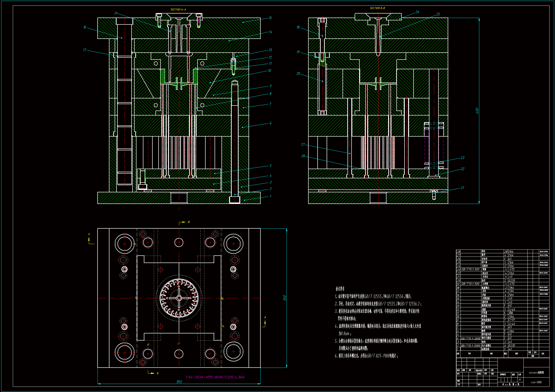Click balloon number 16 in section A-A
Viewport: 555px width, 392px height.
85,27
